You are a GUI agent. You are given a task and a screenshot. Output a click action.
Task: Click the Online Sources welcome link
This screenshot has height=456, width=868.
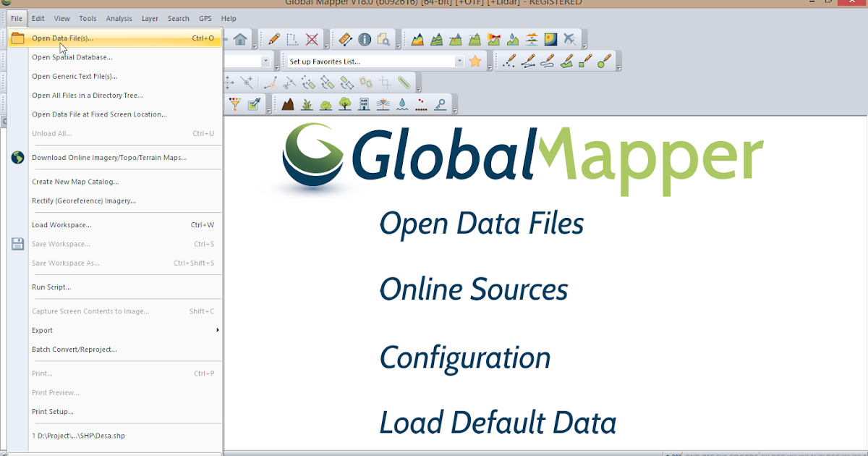click(474, 290)
